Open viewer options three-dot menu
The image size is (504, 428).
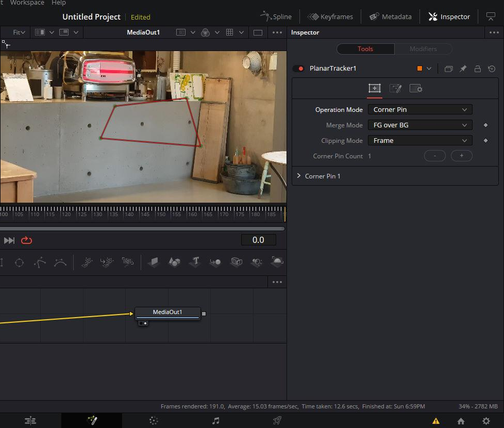277,32
